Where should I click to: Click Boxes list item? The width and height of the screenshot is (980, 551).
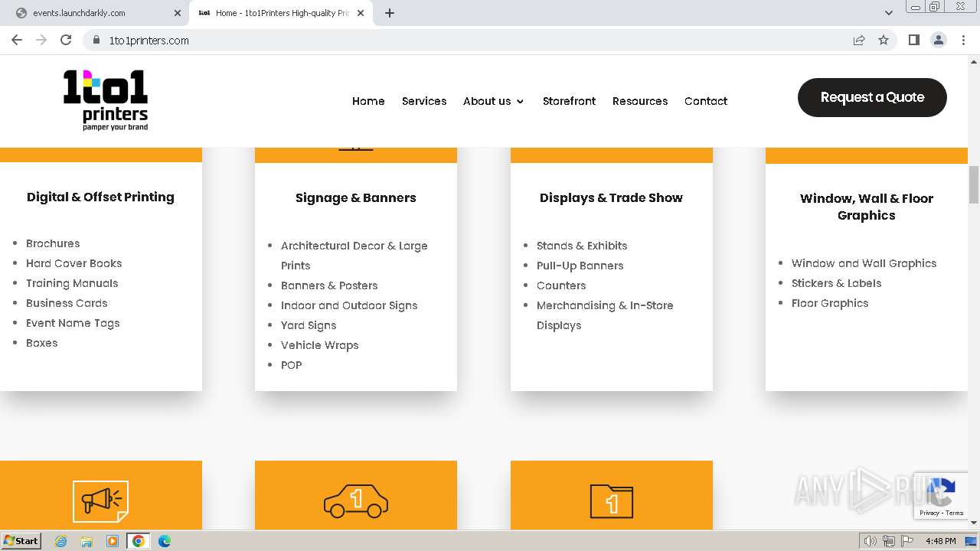click(x=42, y=343)
